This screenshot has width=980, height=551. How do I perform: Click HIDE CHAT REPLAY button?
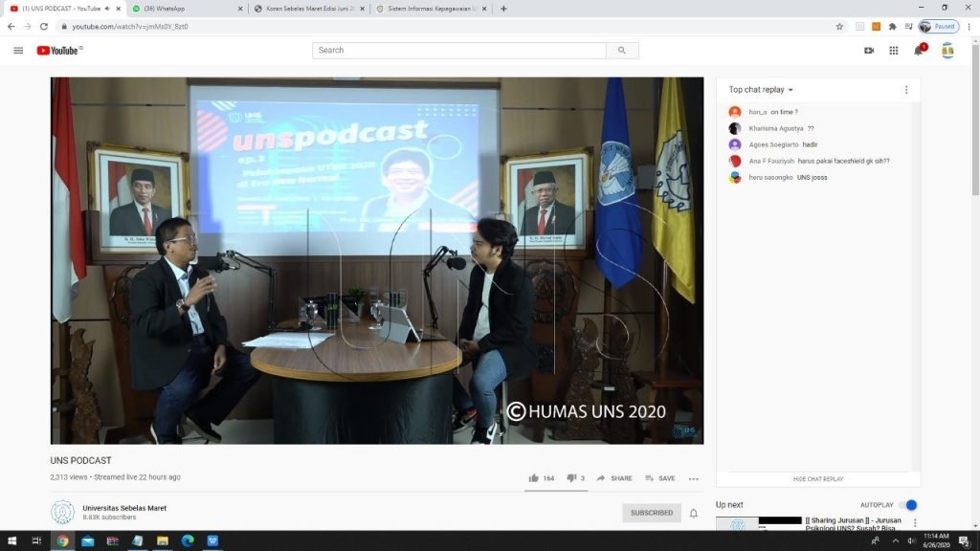tap(818, 479)
